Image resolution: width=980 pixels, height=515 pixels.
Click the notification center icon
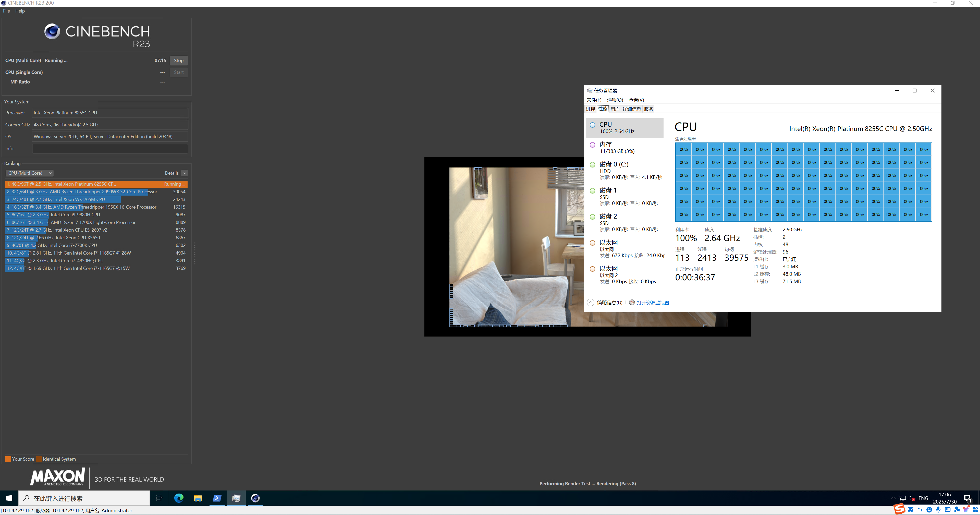click(968, 498)
